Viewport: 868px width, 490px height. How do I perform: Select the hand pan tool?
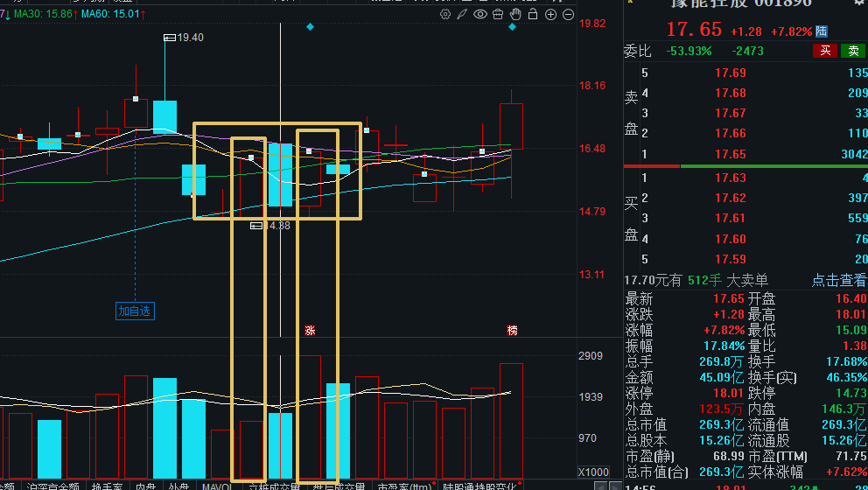[x=515, y=14]
